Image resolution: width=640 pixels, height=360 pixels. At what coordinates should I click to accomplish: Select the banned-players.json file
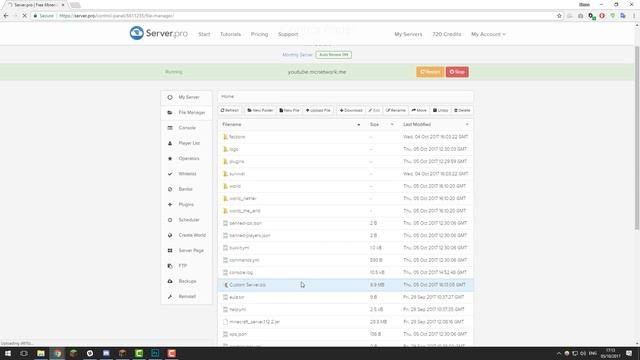click(x=249, y=236)
